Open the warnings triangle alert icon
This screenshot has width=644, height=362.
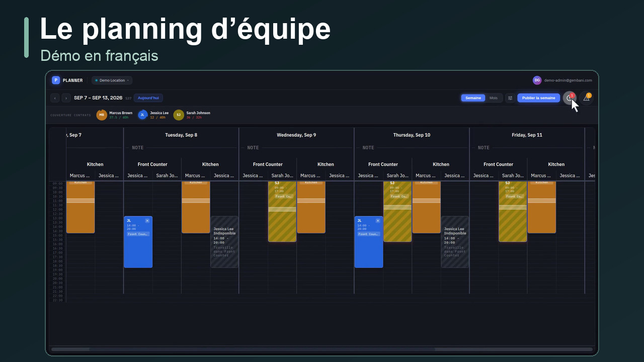pos(586,98)
